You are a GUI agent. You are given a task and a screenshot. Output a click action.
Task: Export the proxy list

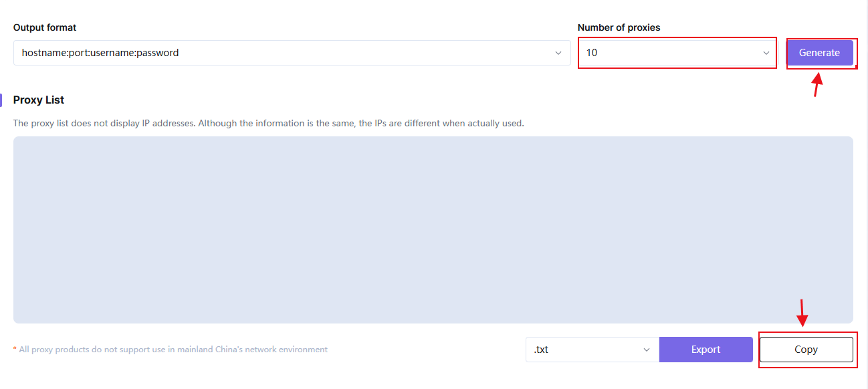click(706, 350)
